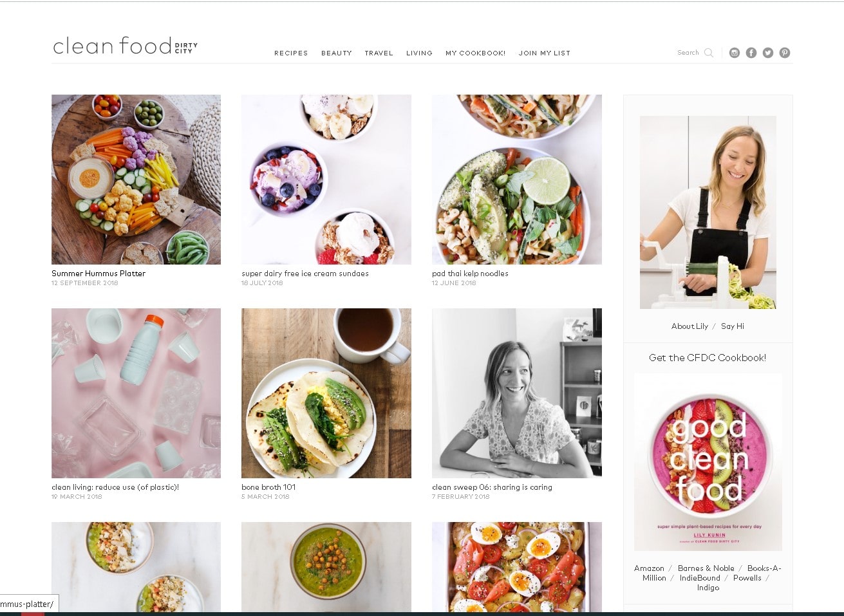Visit the Facebook page icon
This screenshot has width=844, height=616.
(751, 53)
